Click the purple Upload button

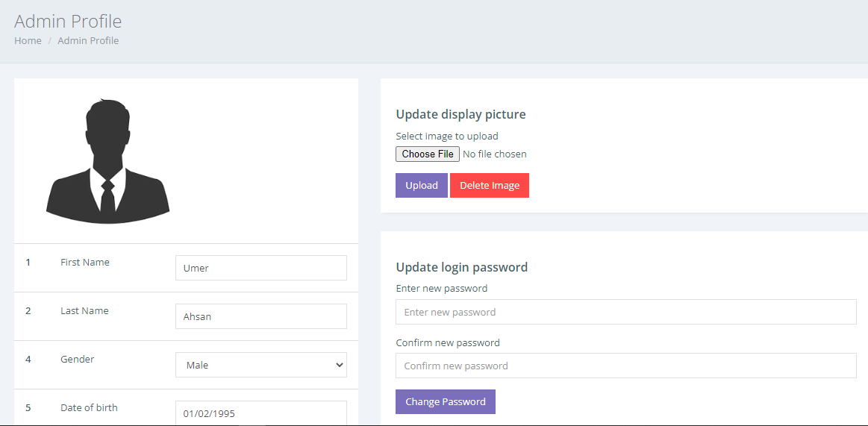point(422,185)
